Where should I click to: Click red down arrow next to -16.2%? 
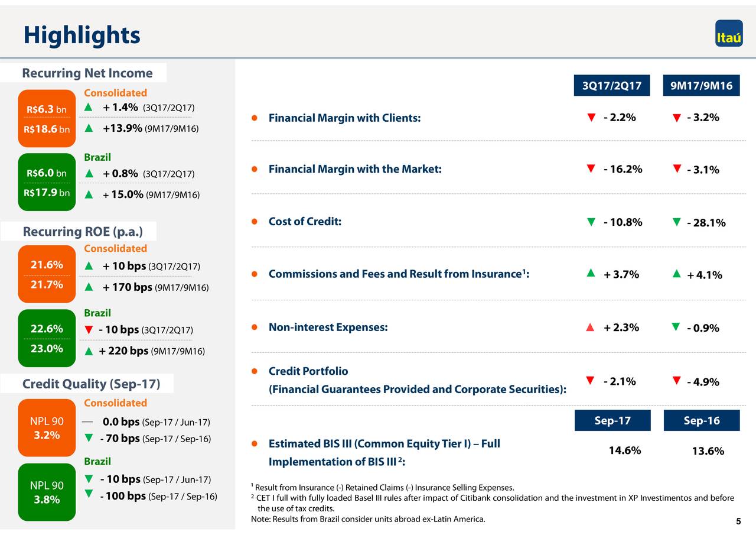pos(591,169)
